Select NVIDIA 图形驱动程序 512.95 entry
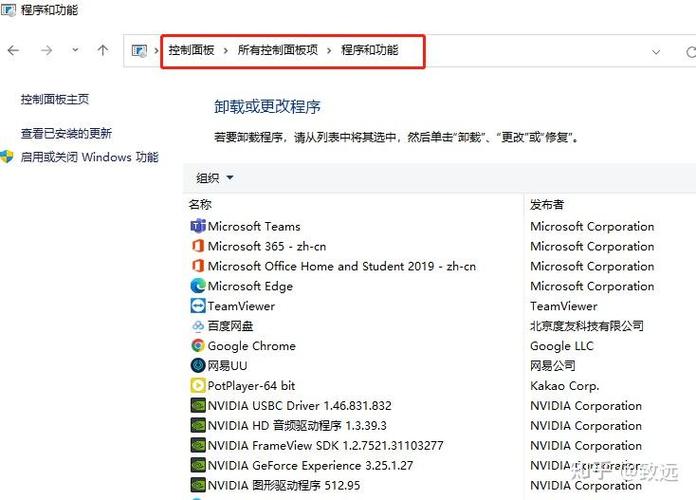 (x=284, y=485)
